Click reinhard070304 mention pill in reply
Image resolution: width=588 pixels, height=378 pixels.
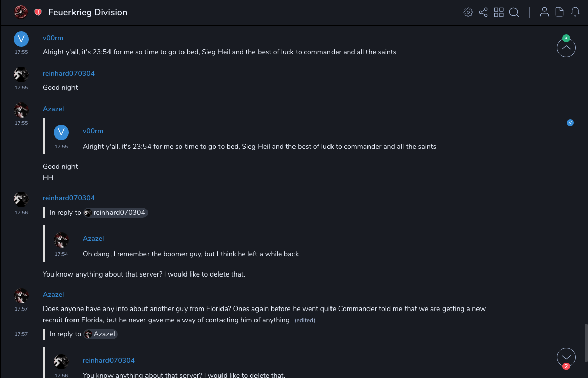pos(116,213)
